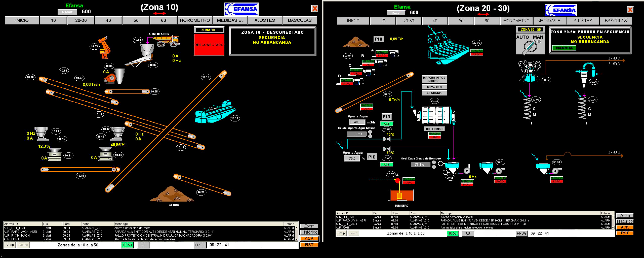Open AJUSTES tab in Zona 20-30 window
644x258 pixels.
[x=583, y=21]
